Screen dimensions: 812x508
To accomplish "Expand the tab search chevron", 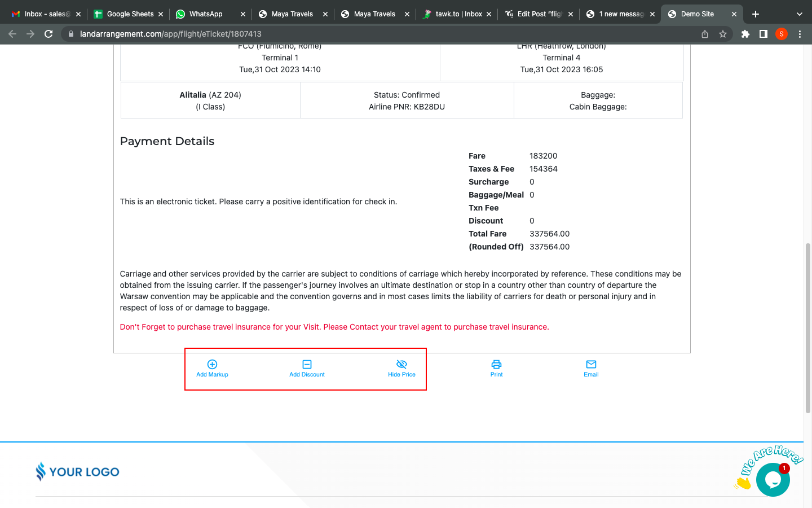I will (x=799, y=14).
